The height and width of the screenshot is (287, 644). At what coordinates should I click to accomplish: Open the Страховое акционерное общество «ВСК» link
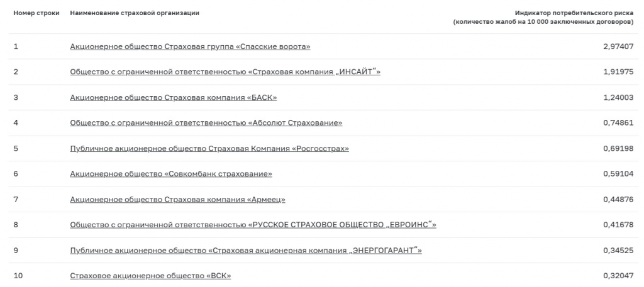pos(150,276)
